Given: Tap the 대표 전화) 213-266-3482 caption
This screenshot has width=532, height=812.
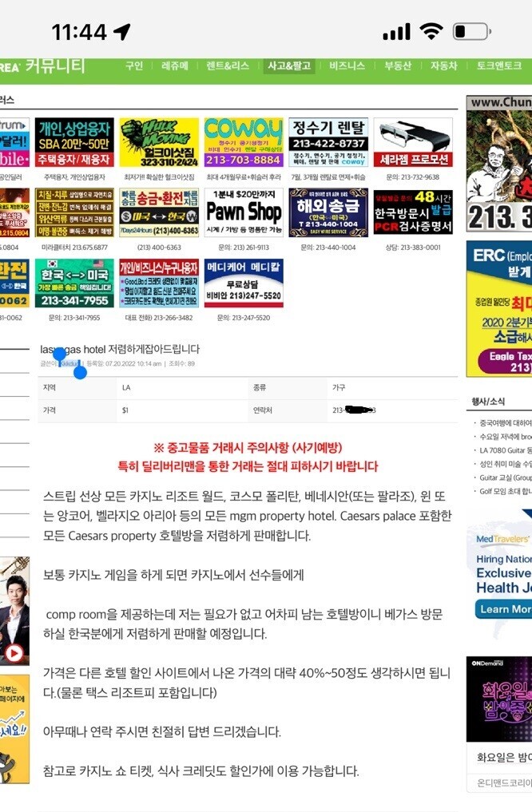Looking at the screenshot, I should (x=159, y=318).
